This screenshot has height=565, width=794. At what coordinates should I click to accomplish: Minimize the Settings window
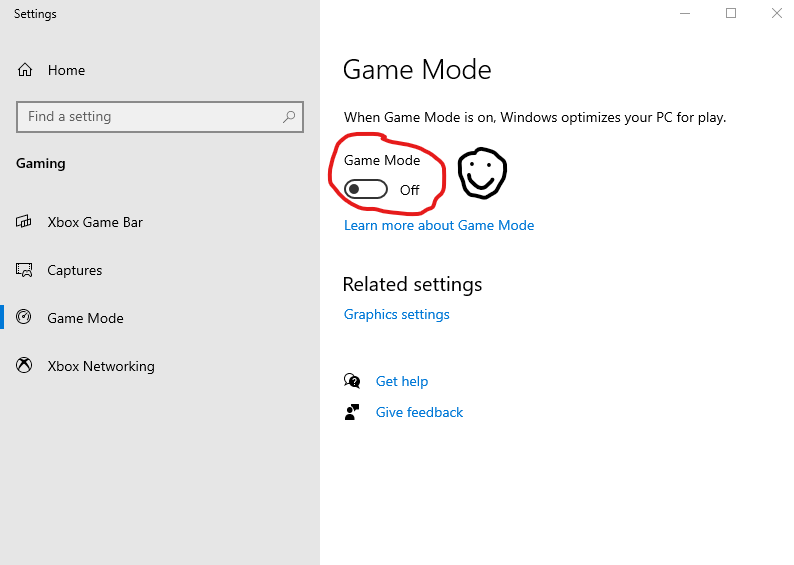(x=685, y=13)
